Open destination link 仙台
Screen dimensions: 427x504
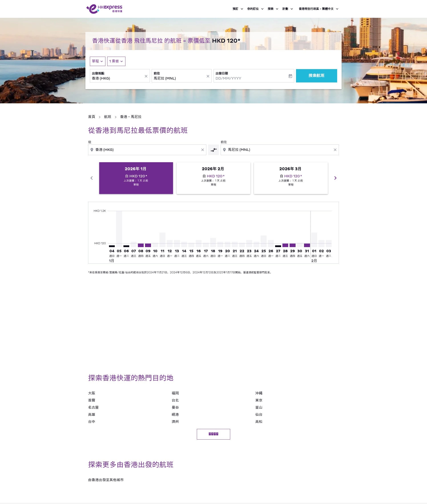[x=259, y=414]
